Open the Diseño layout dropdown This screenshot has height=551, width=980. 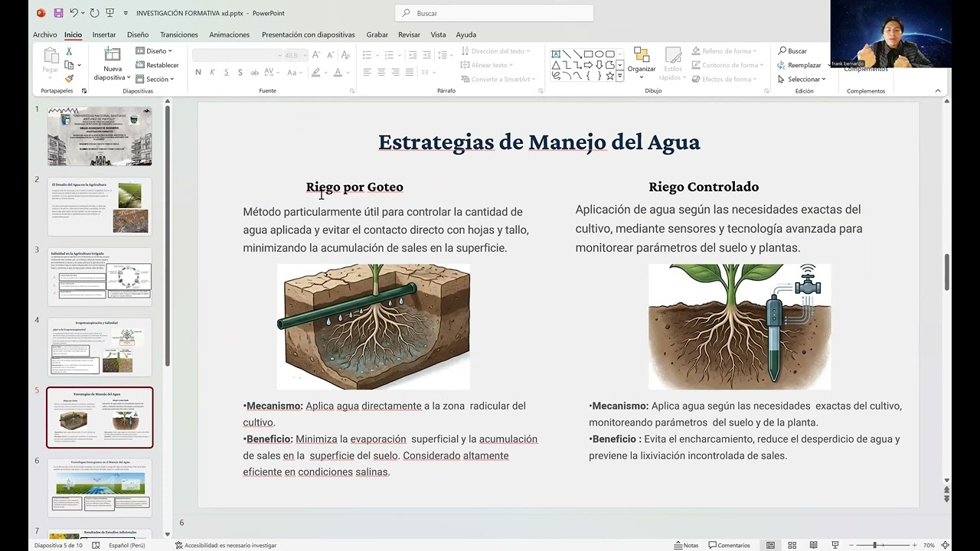(x=155, y=51)
